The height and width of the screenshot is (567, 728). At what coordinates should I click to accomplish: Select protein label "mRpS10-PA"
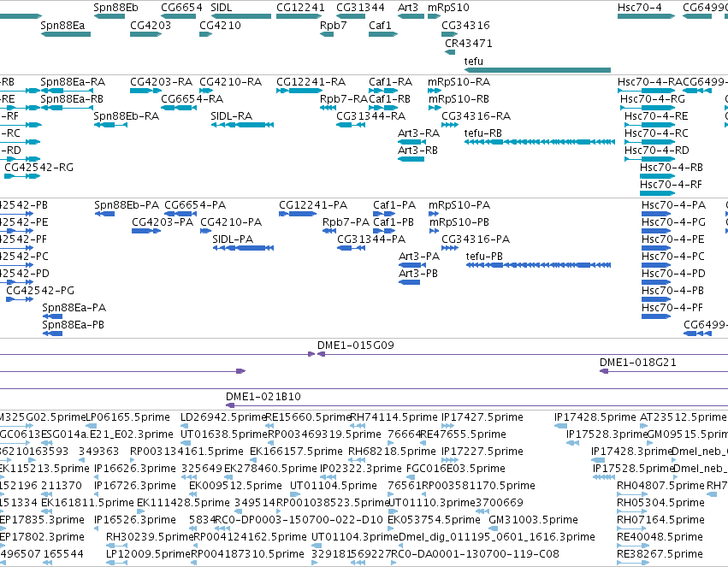(459, 205)
